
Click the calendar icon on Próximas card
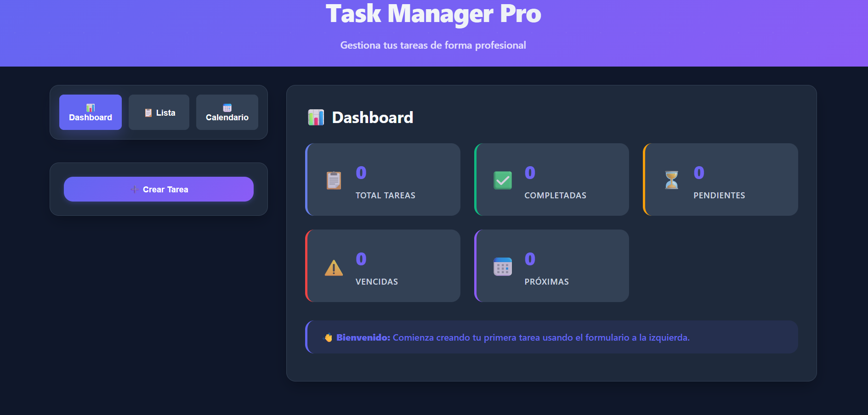pos(502,267)
